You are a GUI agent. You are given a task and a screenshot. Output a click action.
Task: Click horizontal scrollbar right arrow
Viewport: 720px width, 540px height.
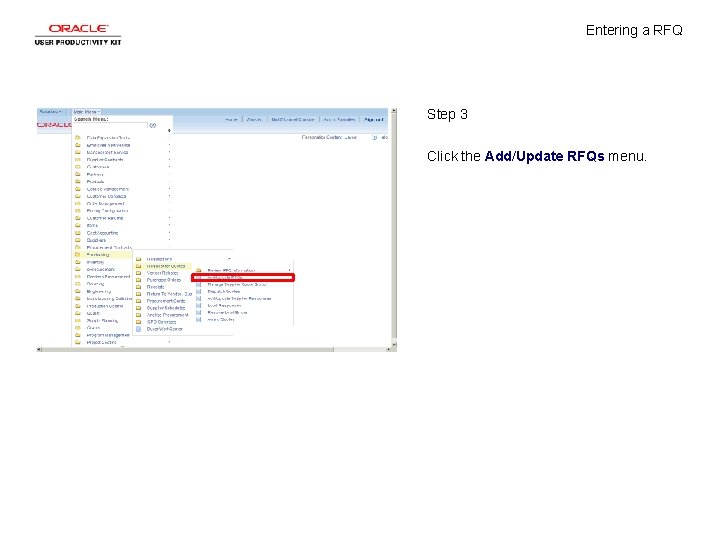click(x=388, y=349)
